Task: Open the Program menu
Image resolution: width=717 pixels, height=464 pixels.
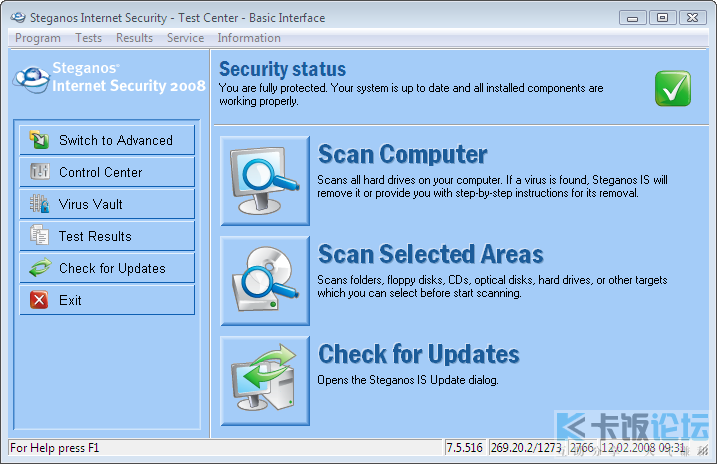Action: (x=37, y=38)
